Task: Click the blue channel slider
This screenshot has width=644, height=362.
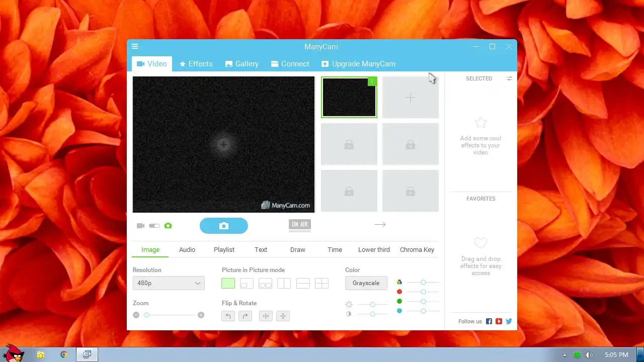Action: [x=423, y=311]
